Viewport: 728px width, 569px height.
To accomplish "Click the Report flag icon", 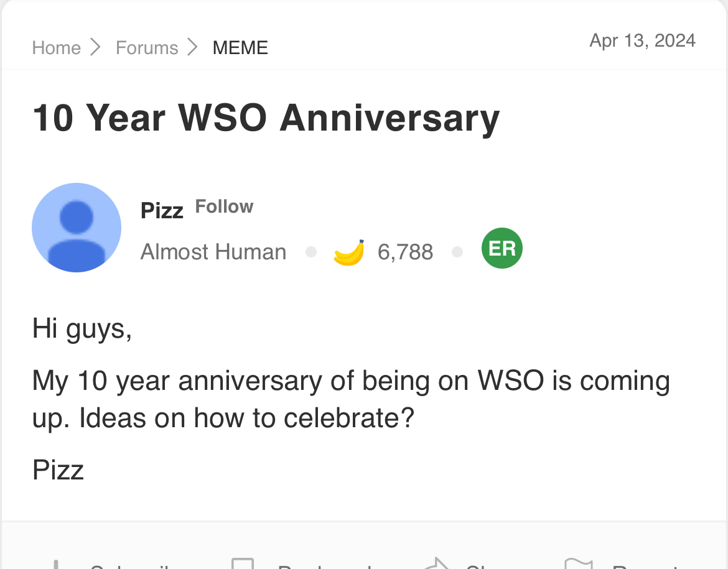I will click(579, 565).
